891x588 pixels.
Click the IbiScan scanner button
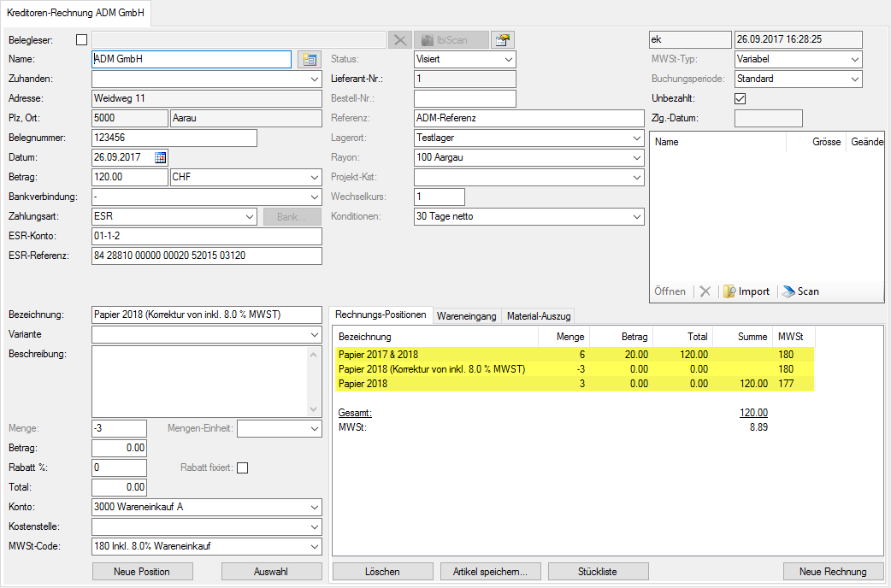coord(451,40)
